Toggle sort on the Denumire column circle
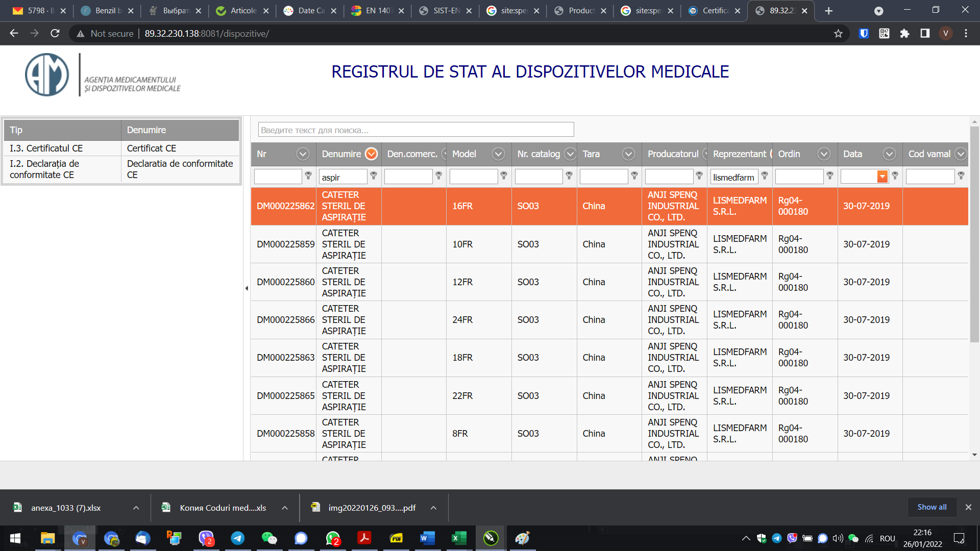Viewport: 980px width, 551px height. tap(372, 154)
